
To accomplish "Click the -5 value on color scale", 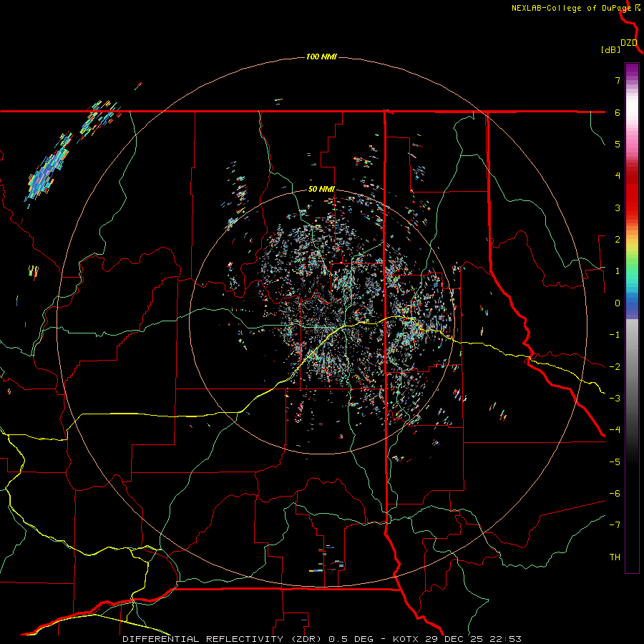I will (x=615, y=462).
